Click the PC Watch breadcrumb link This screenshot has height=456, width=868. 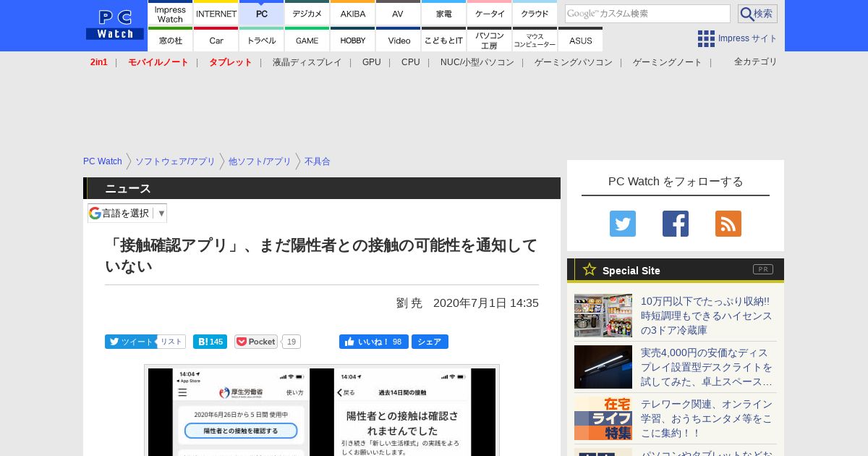103,161
